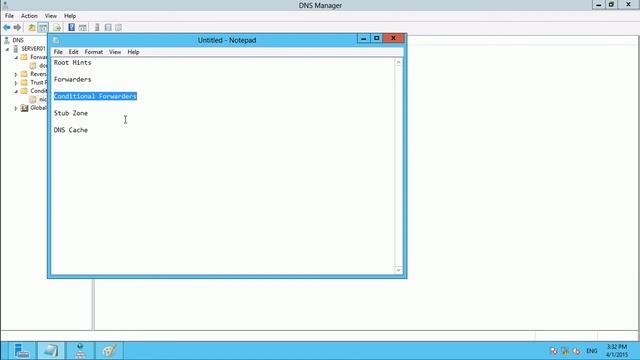Viewport: 640px width, 360px height.
Task: Click Notepad scrollbar up arrow
Action: tap(398, 62)
